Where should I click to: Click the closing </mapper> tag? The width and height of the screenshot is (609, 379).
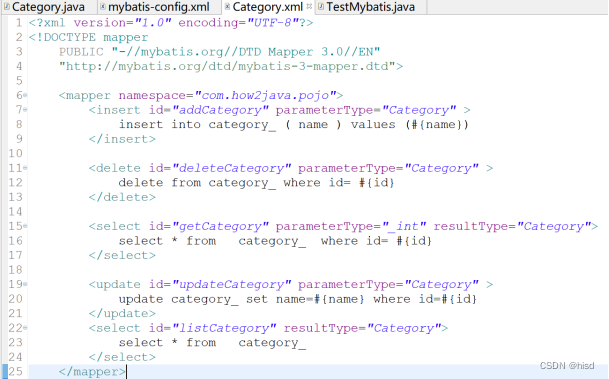pyautogui.click(x=92, y=372)
